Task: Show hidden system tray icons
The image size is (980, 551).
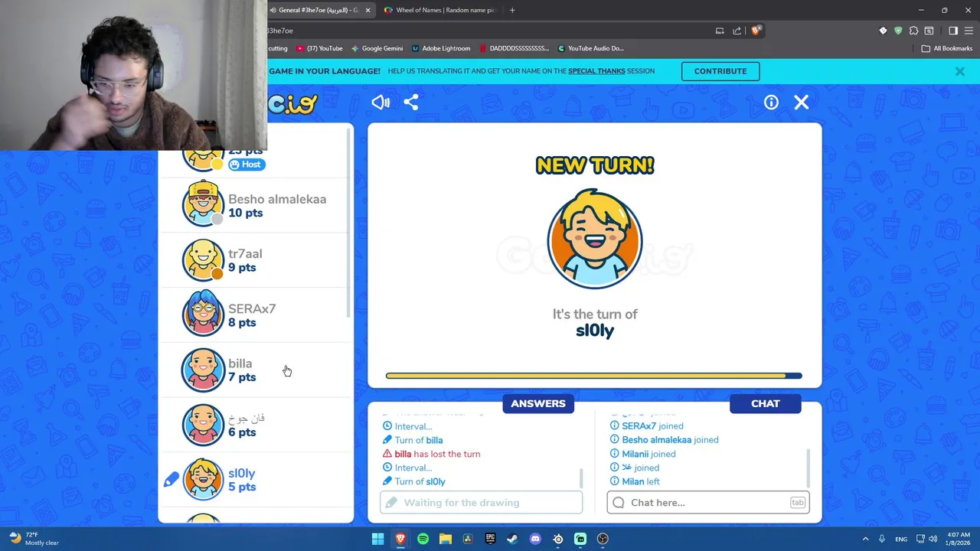Action: pyautogui.click(x=865, y=539)
